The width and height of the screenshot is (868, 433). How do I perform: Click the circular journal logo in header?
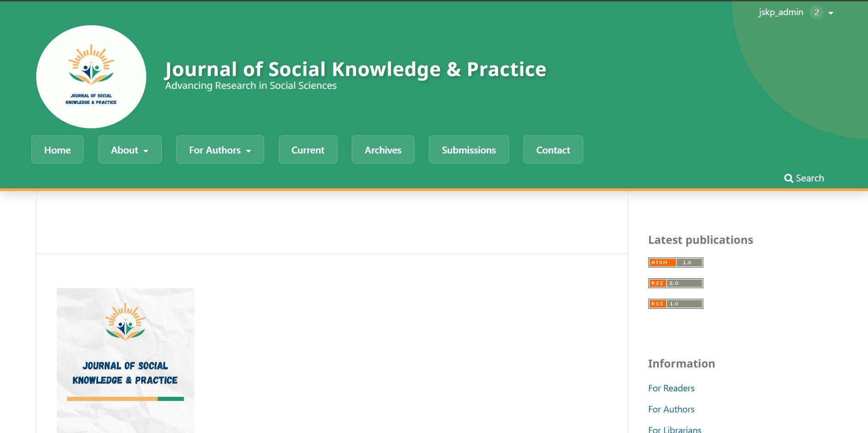click(91, 77)
